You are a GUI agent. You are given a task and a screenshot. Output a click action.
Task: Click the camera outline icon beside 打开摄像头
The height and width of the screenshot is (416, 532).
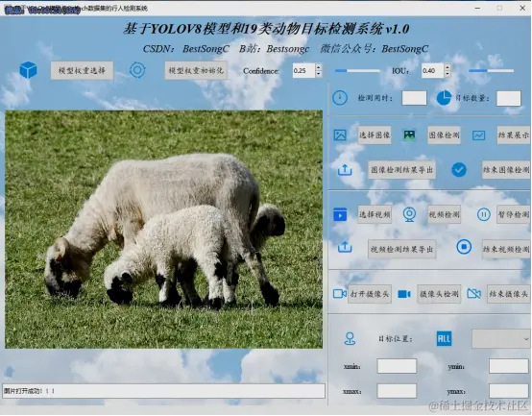(340, 294)
